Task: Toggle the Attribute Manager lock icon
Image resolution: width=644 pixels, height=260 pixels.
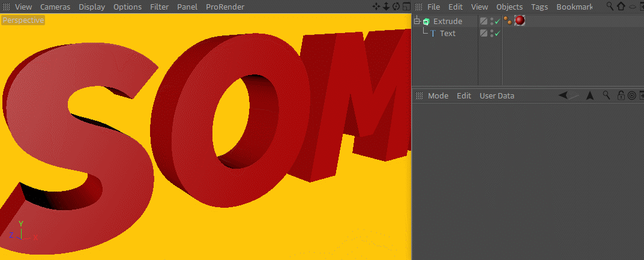Action: (621, 95)
